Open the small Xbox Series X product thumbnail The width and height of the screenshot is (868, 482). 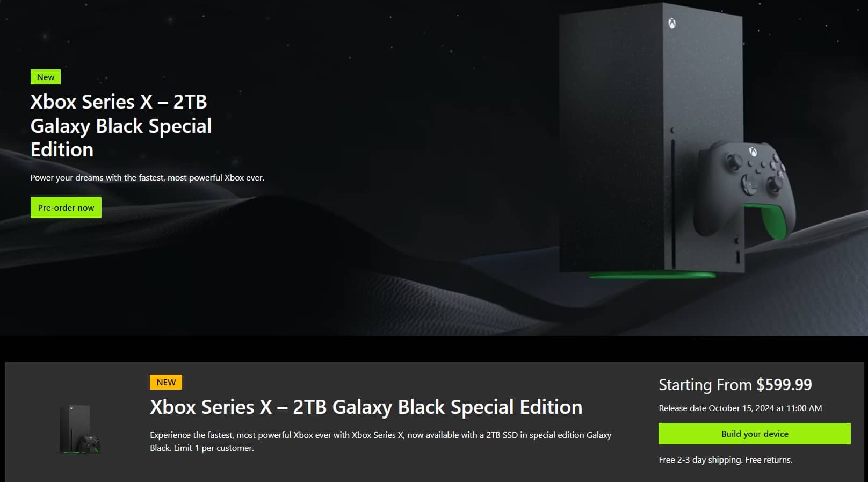(79, 429)
